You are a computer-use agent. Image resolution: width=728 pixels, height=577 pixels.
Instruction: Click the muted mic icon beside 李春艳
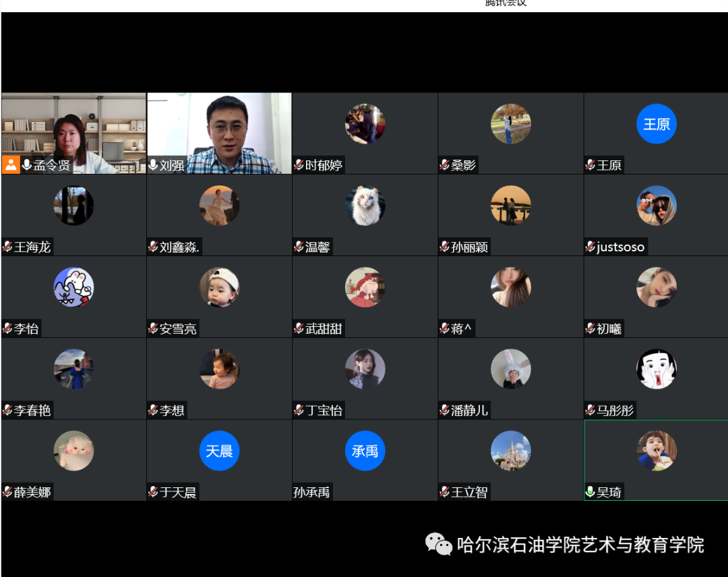[x=7, y=411]
